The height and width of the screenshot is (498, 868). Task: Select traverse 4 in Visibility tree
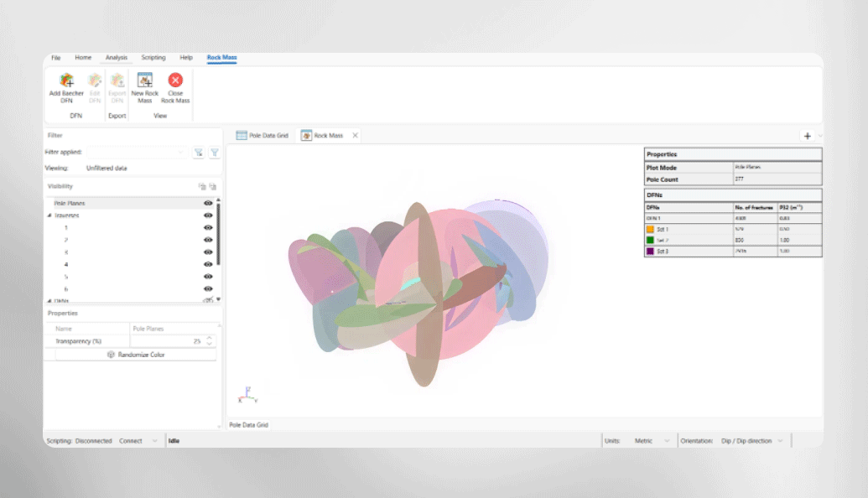pos(66,264)
